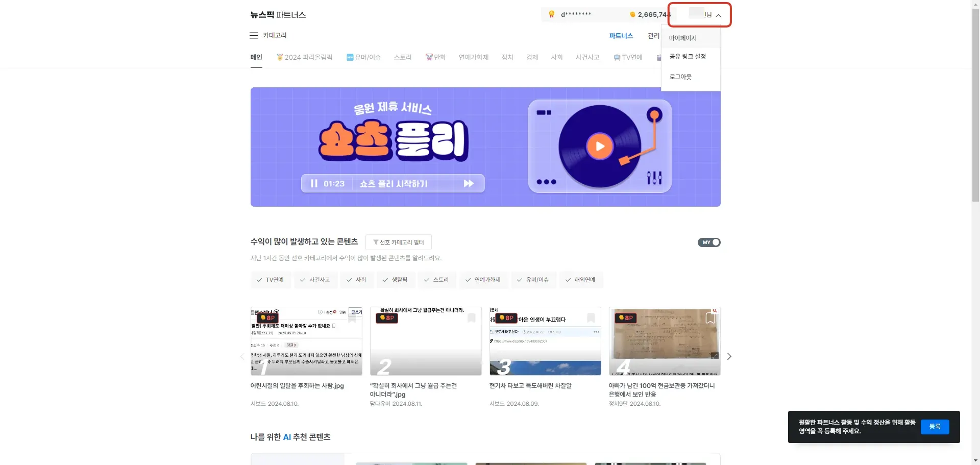Collapse the user account dropdown chevron
980x465 pixels.
[x=718, y=15]
